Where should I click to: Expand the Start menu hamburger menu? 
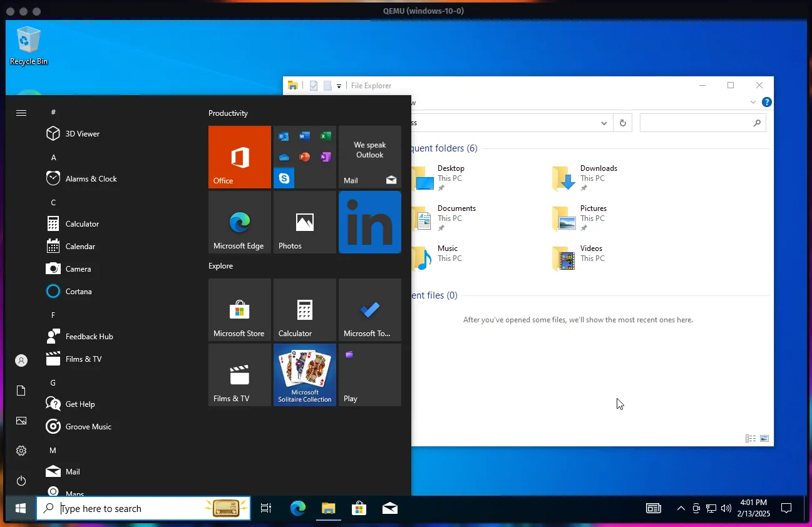(21, 113)
